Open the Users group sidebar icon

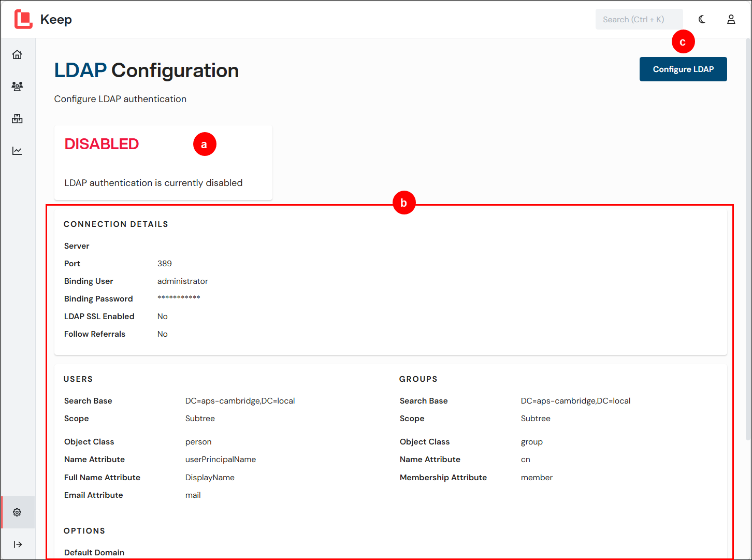17,87
